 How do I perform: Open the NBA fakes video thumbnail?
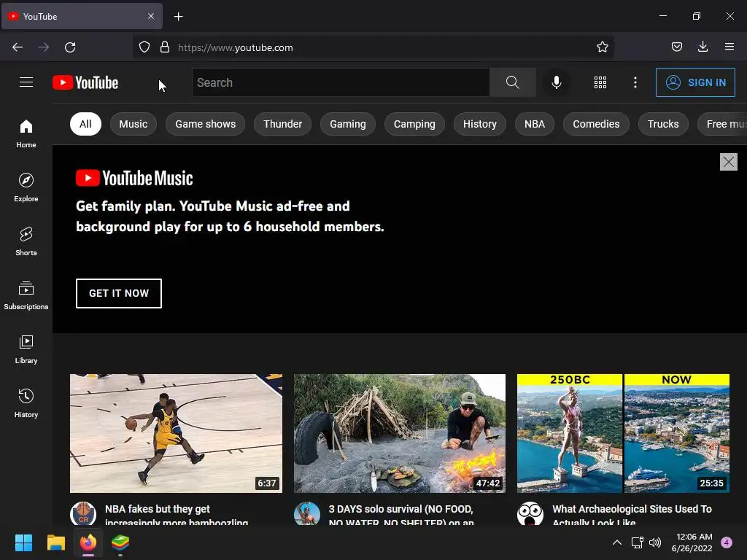176,433
